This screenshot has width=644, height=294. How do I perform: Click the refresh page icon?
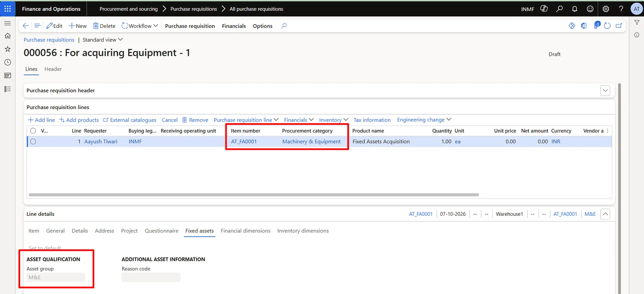tap(607, 26)
